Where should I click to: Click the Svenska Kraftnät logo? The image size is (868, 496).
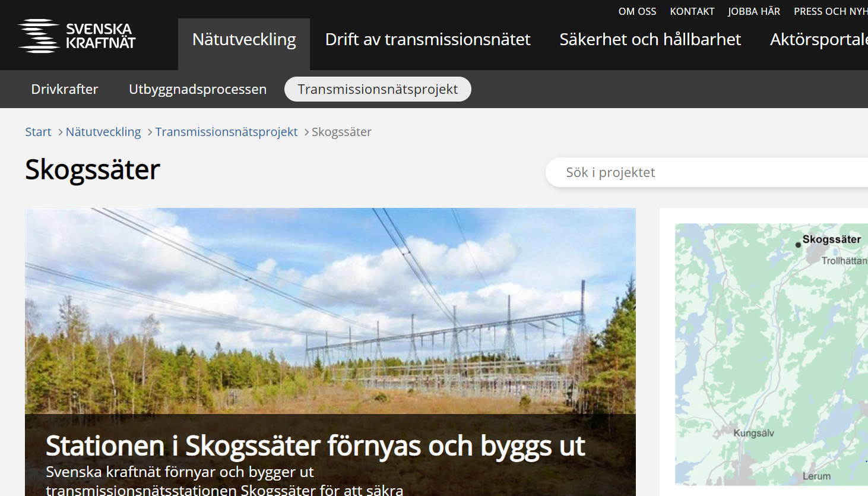[x=77, y=36]
